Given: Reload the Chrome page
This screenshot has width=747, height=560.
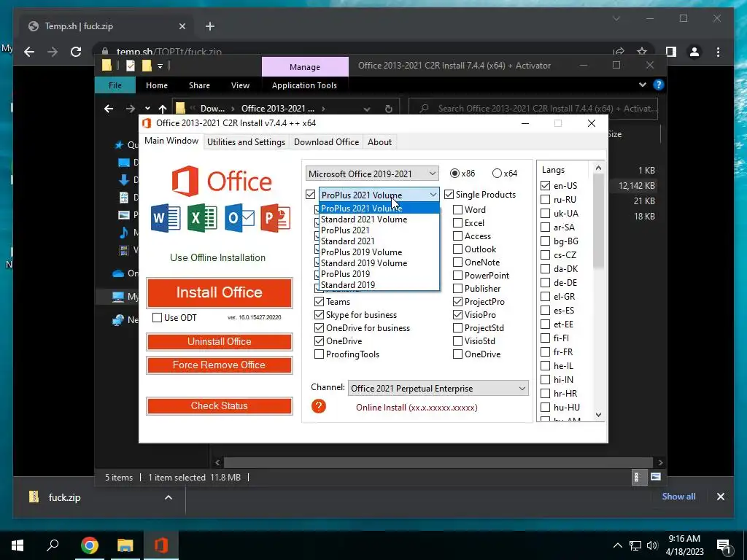Looking at the screenshot, I should coord(76,52).
